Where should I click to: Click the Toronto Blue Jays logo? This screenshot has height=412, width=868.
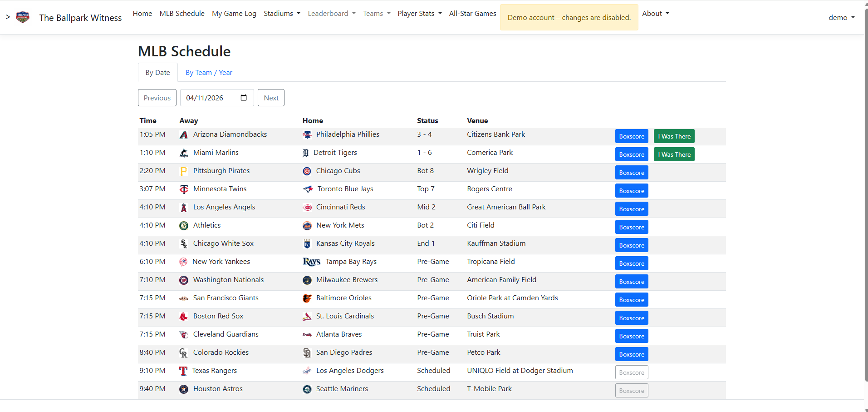pos(308,189)
